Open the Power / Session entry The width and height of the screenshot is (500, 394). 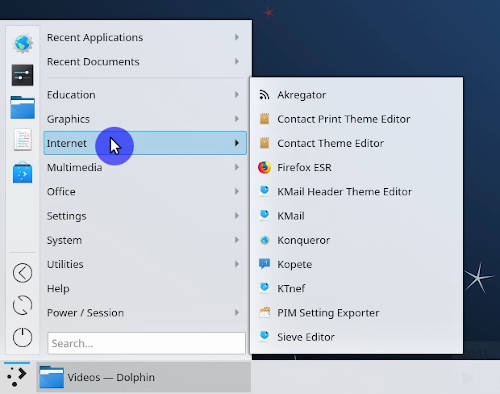(x=145, y=313)
